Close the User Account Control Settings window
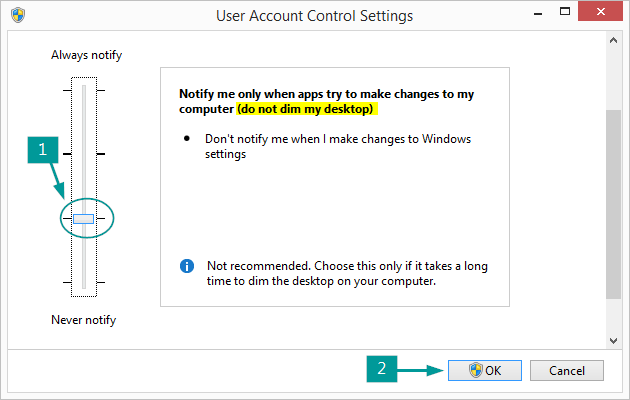Viewport: 630px width, 400px height. 600,11
